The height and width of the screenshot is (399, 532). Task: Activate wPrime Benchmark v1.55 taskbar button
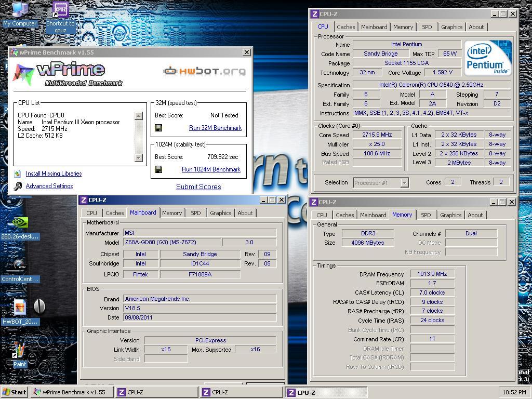click(x=72, y=392)
